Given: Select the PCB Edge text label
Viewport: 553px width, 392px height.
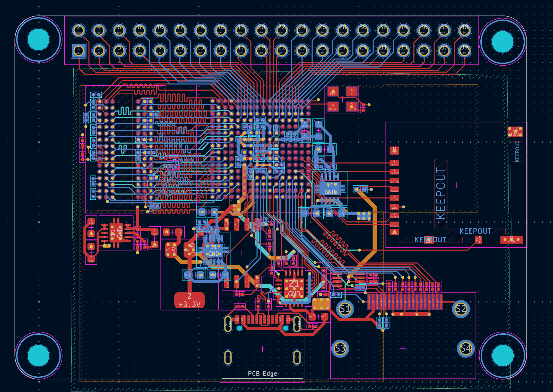Looking at the screenshot, I should (x=262, y=373).
